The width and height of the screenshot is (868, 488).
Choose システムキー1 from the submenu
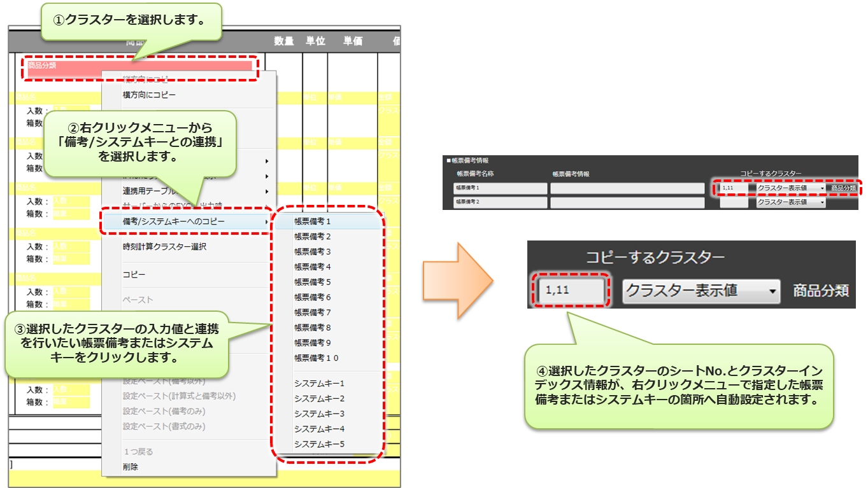(x=319, y=384)
